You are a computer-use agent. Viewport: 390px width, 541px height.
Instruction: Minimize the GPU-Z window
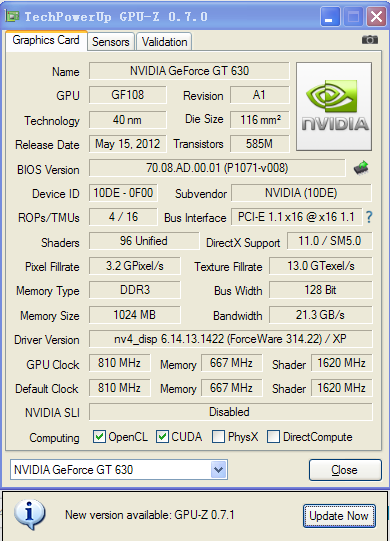click(330, 17)
